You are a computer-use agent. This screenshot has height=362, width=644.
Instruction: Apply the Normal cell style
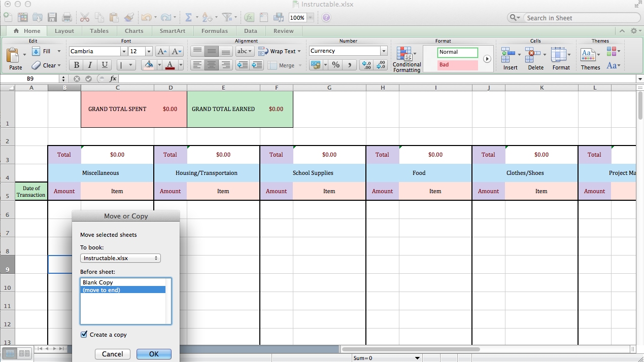coord(458,52)
